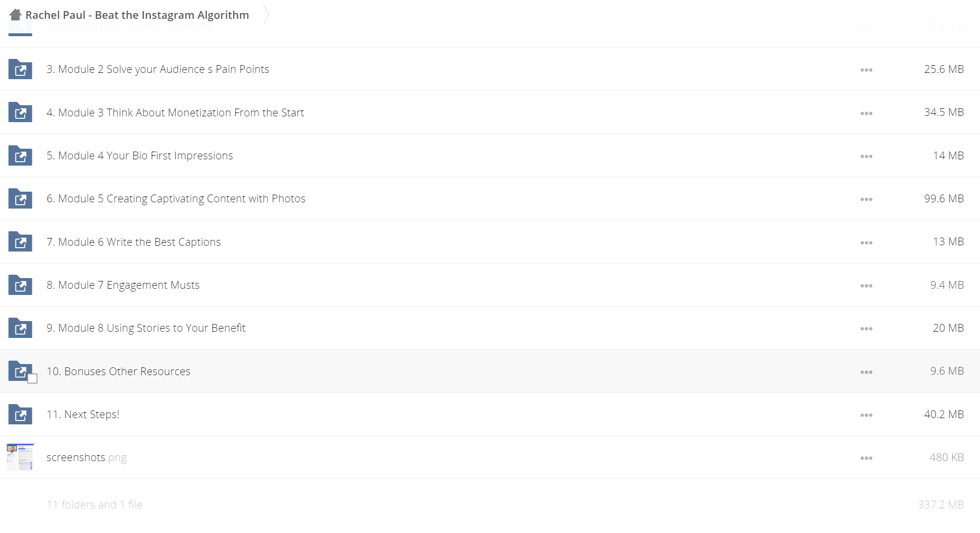Show actions menu for screenshots.png
980x533 pixels.
click(x=866, y=458)
